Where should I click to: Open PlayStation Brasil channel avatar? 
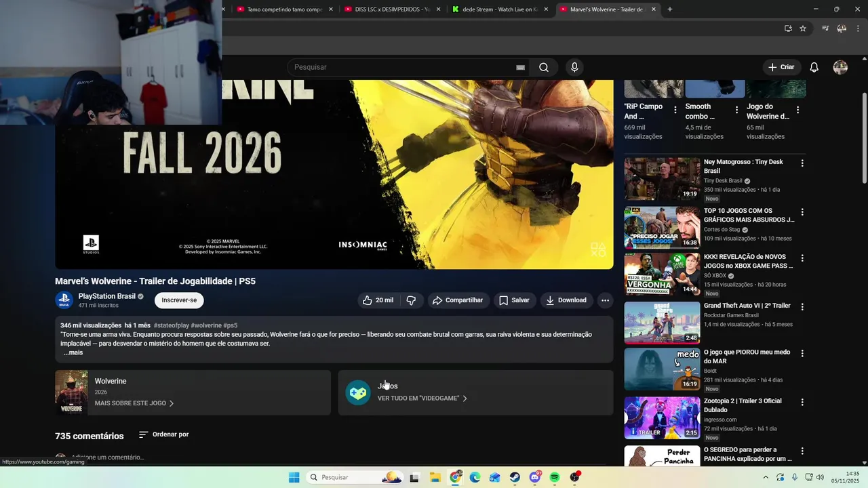pyautogui.click(x=64, y=300)
